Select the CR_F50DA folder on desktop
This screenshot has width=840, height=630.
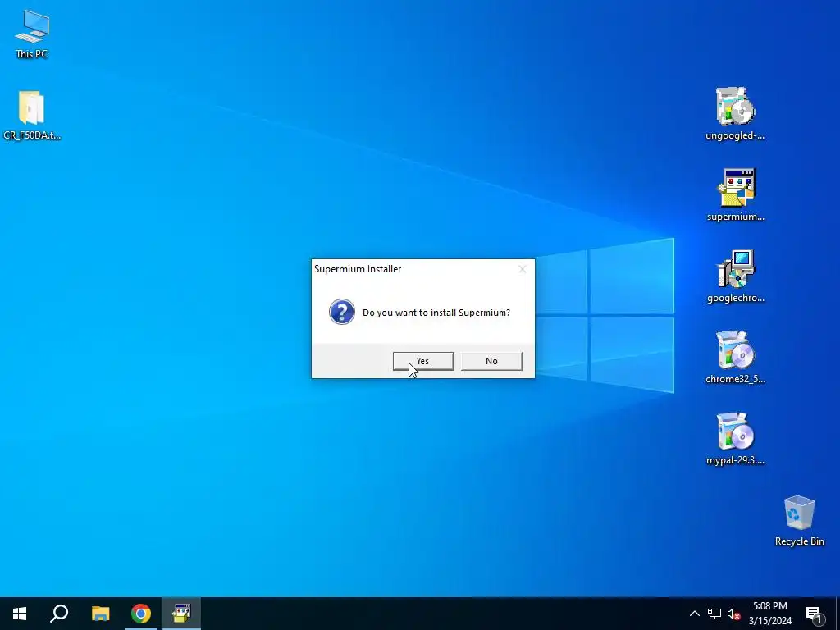coord(32,115)
